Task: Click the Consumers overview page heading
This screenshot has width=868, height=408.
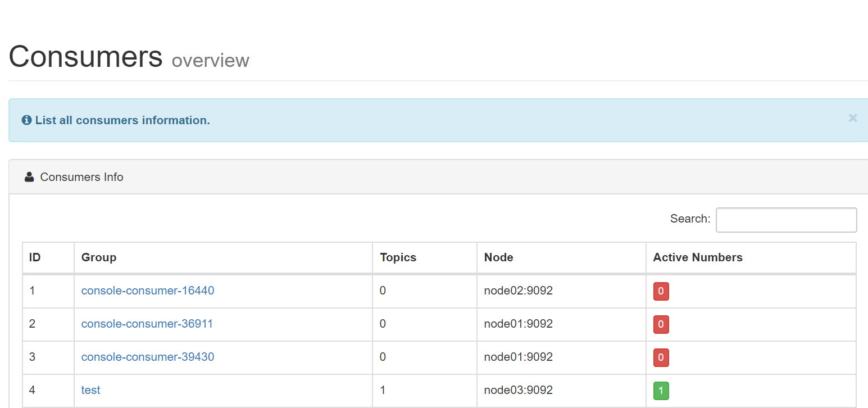Action: click(x=129, y=57)
